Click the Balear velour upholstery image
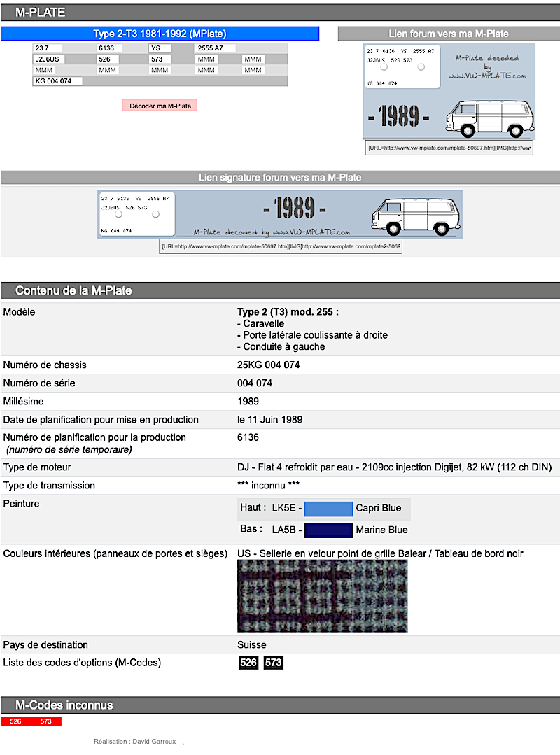560x755 pixels. click(322, 596)
